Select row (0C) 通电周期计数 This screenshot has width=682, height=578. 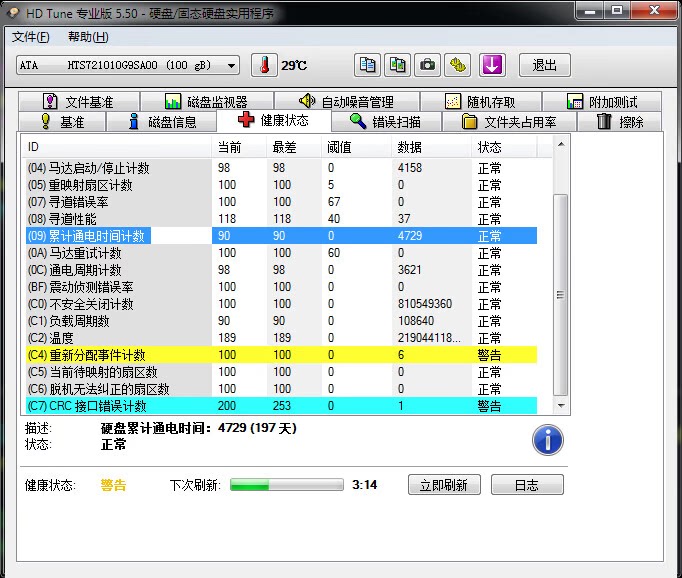coord(281,270)
